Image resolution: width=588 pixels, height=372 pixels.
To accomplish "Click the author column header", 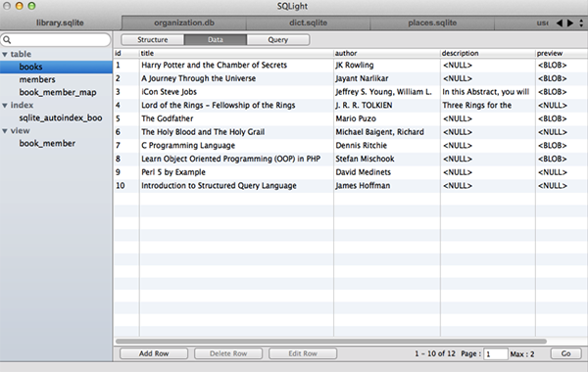I will 387,53.
